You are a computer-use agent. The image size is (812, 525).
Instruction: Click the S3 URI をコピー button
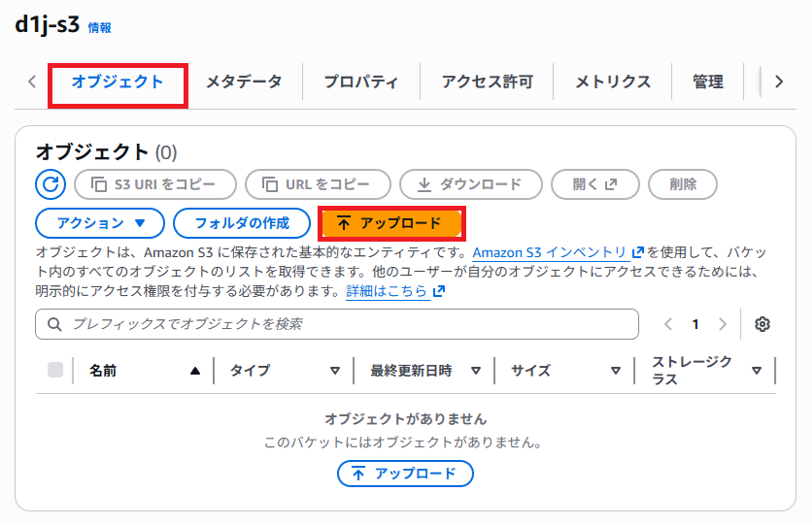[155, 183]
